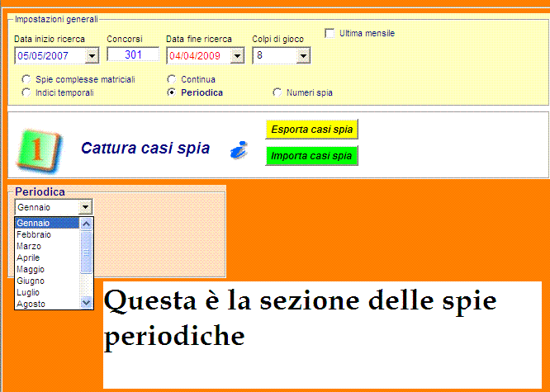This screenshot has height=392, width=550.
Task: Click the Esporta casi spia button
Action: click(311, 130)
